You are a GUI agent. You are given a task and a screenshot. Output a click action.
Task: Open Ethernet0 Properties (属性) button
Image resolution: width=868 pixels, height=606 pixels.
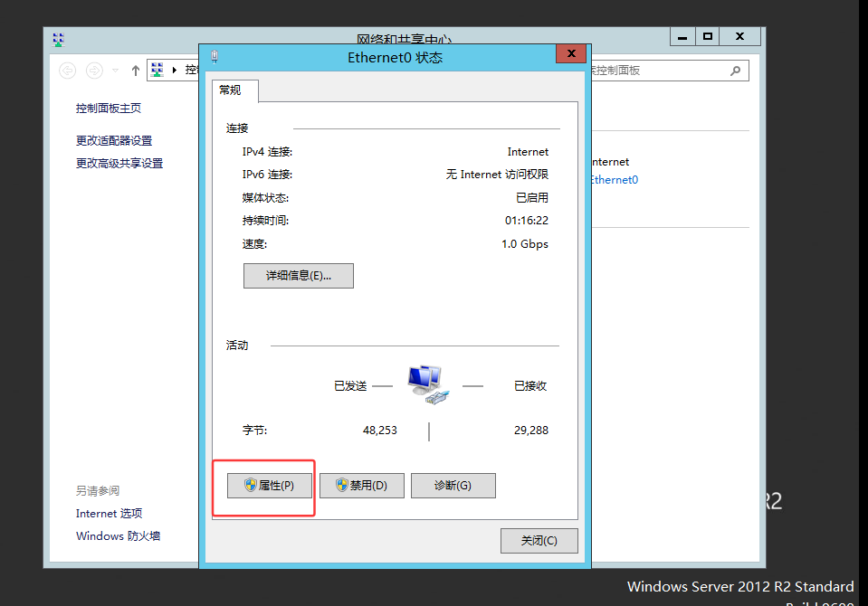pos(270,486)
